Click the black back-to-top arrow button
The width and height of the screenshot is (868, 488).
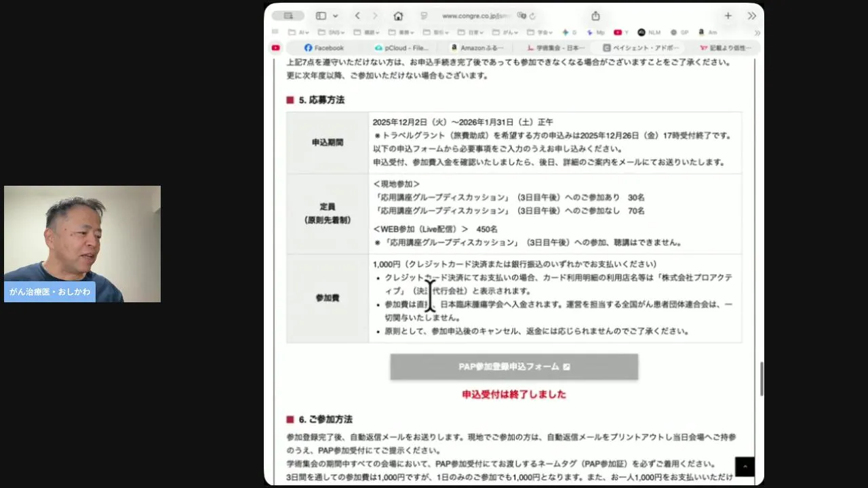click(x=745, y=466)
